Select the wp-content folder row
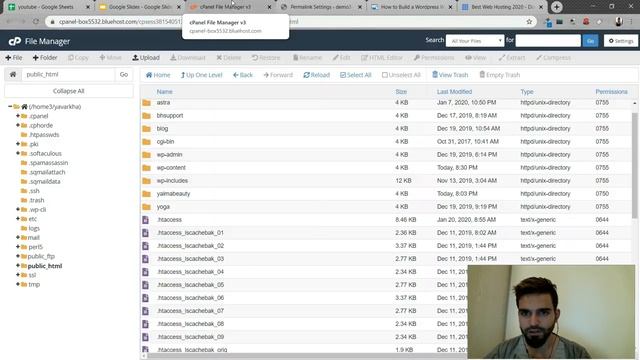Image resolution: width=640 pixels, height=360 pixels. pos(387,168)
